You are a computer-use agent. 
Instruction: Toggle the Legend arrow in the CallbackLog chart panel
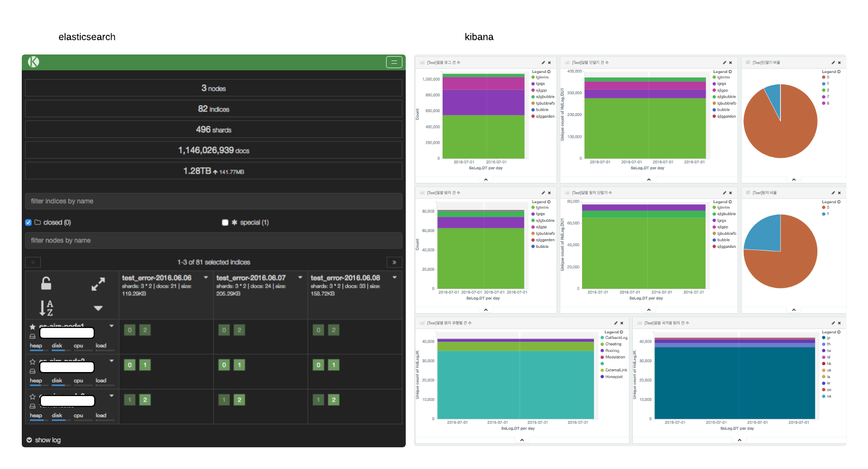[x=621, y=332]
